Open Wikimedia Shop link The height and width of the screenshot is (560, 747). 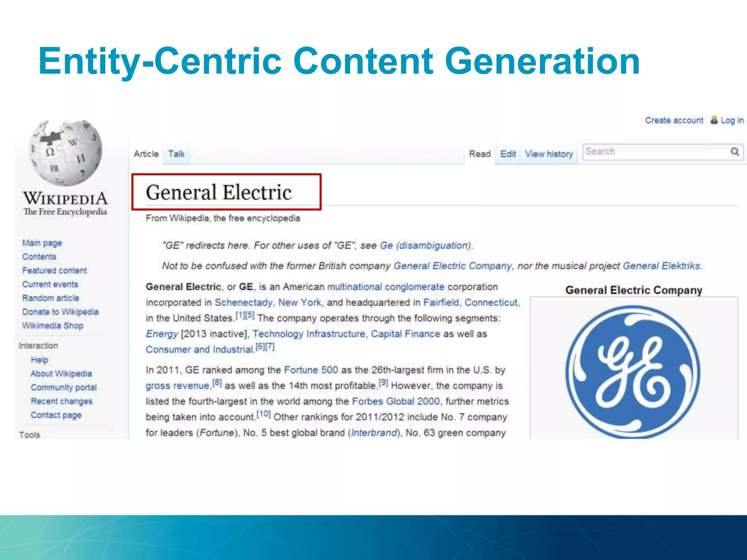tap(53, 326)
